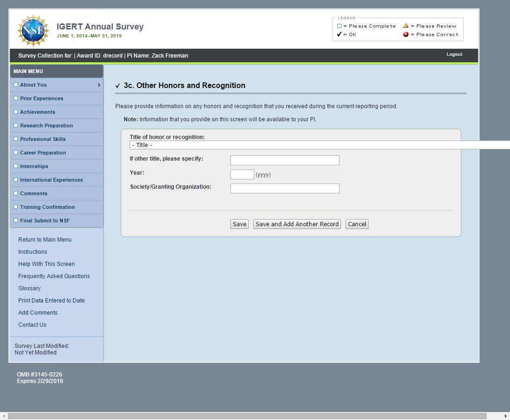This screenshot has width=510, height=420.
Task: Click the Internships status checkbox
Action: 16,166
